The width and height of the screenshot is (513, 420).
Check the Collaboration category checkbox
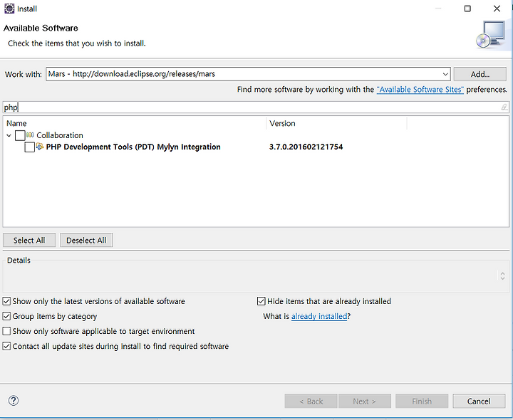click(x=20, y=135)
